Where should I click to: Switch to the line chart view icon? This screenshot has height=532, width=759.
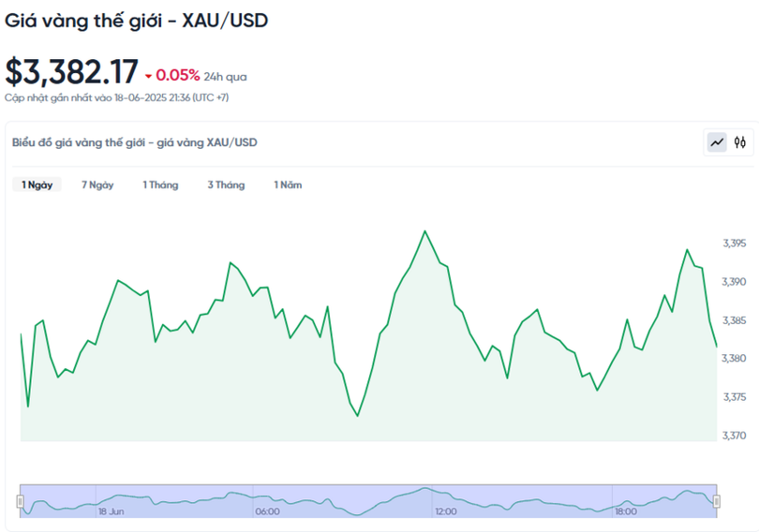tap(717, 142)
